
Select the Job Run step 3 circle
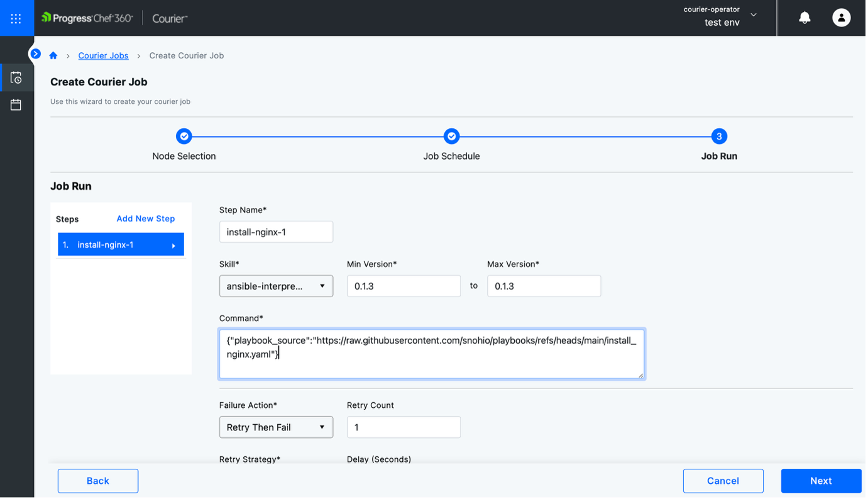click(719, 136)
